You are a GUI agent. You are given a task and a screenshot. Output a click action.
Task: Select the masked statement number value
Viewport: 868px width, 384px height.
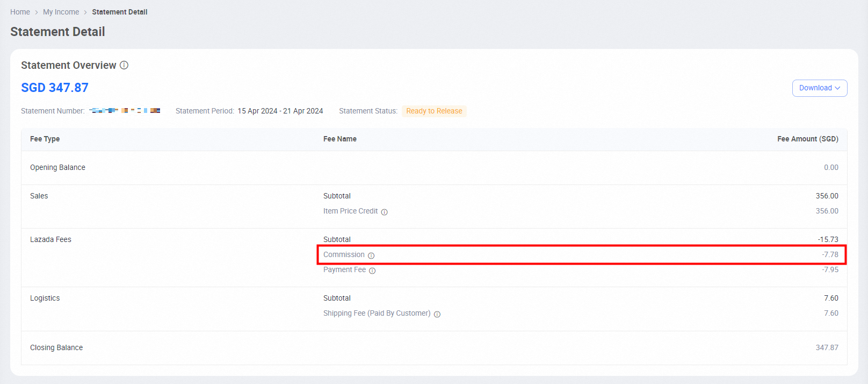(x=125, y=111)
